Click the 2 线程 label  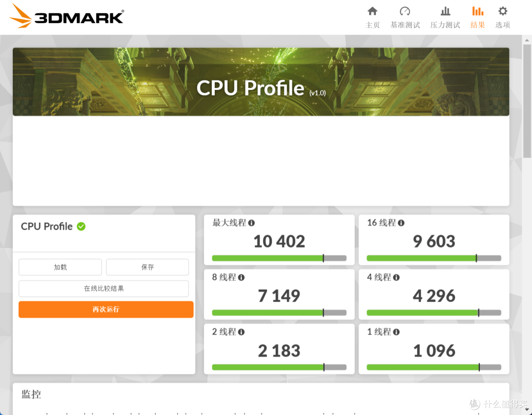(x=224, y=332)
